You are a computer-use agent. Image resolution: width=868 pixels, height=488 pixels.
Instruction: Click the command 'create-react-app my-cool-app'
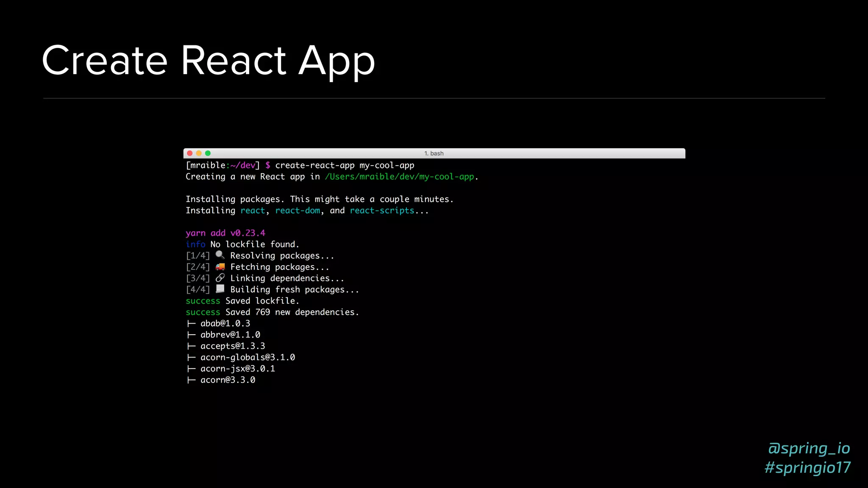coord(345,165)
